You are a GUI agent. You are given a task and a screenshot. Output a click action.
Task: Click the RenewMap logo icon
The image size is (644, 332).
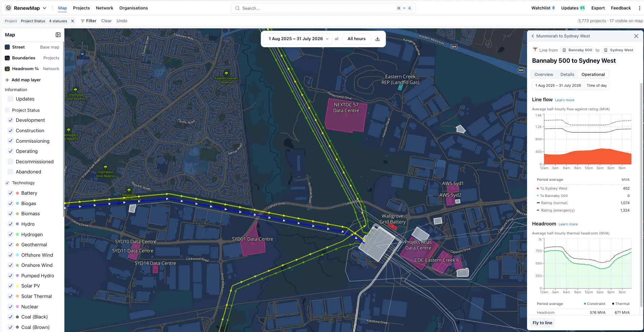pyautogui.click(x=9, y=8)
